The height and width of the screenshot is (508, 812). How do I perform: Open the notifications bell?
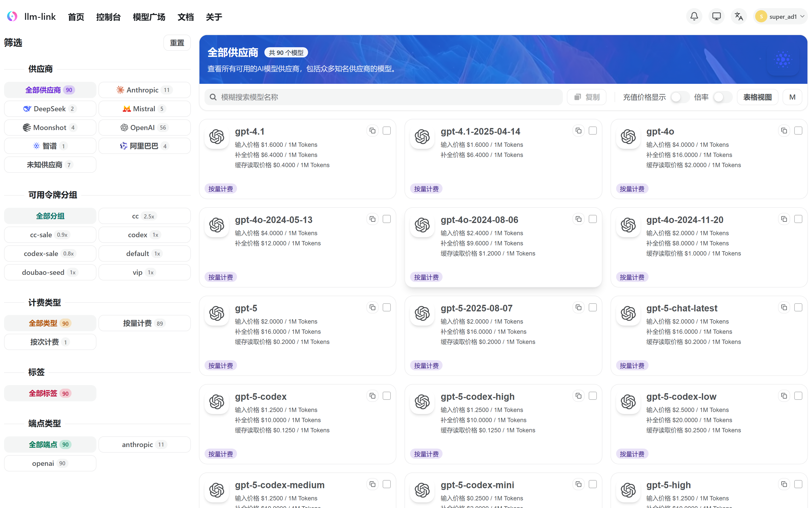(x=694, y=16)
